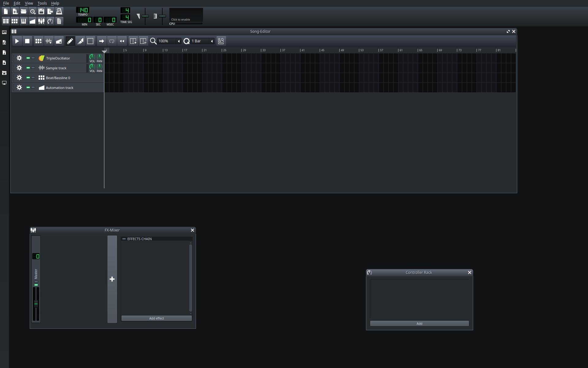Open the Tools menu
The height and width of the screenshot is (368, 588).
click(x=42, y=3)
